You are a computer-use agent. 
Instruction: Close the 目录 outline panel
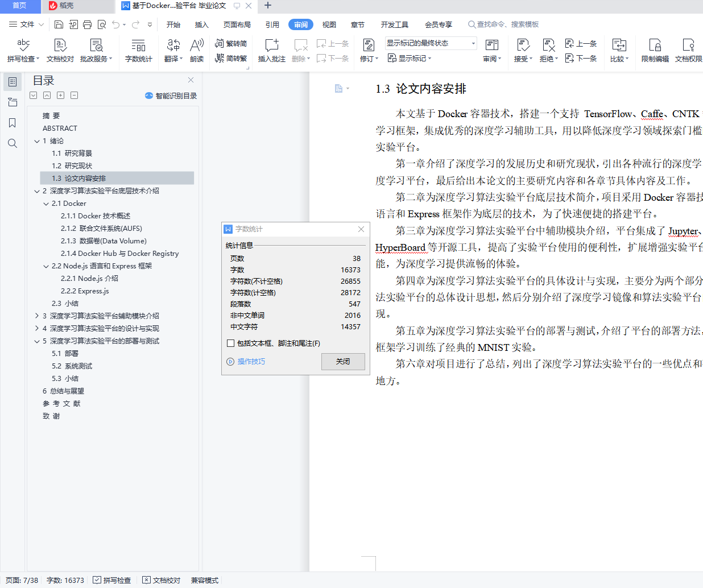[x=191, y=80]
